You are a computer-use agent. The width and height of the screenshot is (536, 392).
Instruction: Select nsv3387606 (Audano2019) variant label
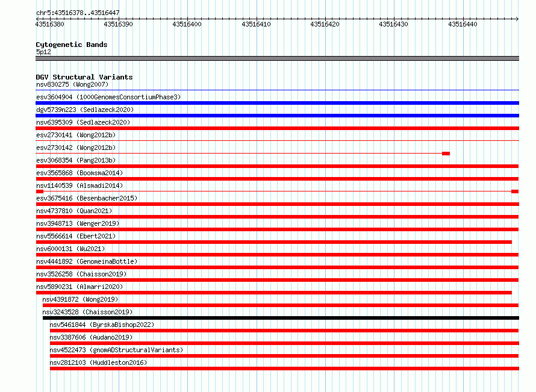point(92,337)
